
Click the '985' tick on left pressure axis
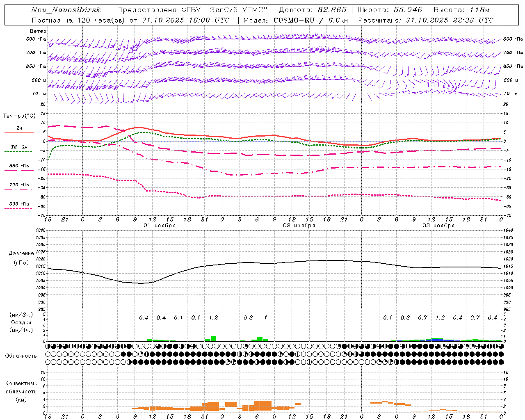tap(42, 309)
